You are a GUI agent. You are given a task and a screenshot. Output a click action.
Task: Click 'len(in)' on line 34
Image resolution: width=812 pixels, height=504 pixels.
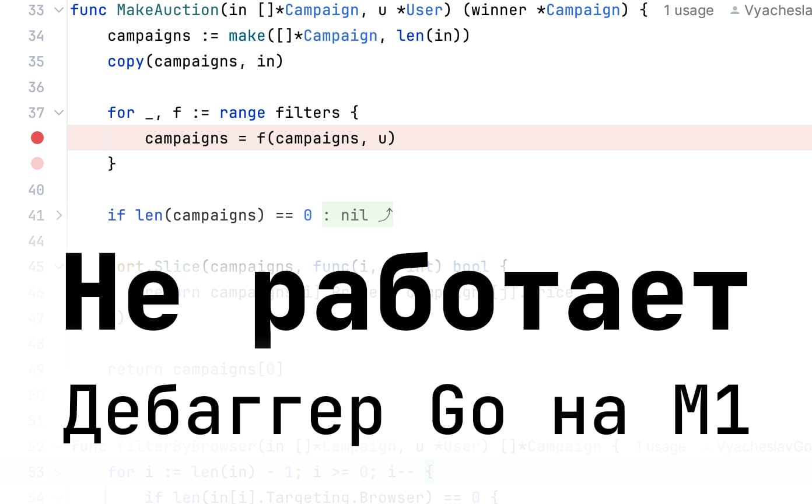click(429, 36)
